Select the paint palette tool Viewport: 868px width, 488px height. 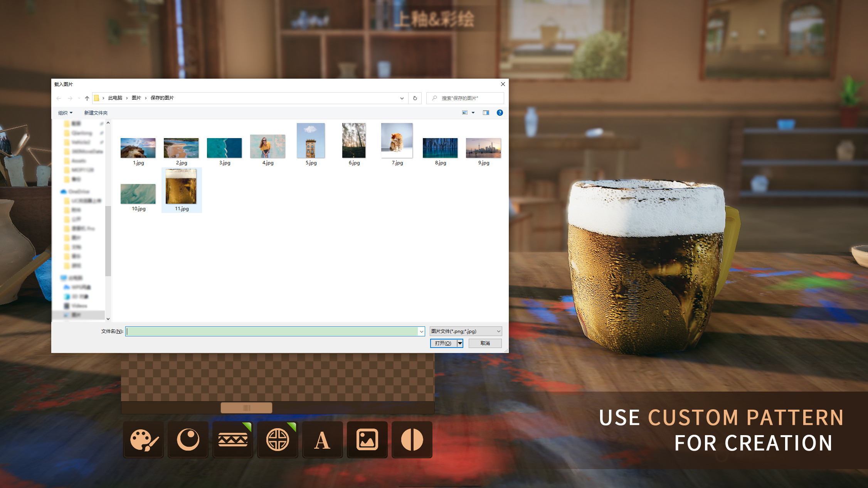point(143,439)
